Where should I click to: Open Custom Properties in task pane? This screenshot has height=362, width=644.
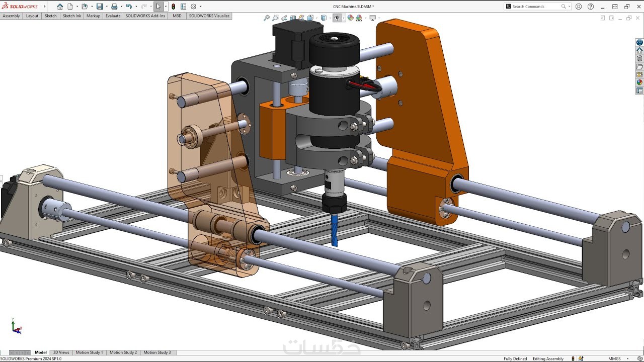[x=639, y=90]
